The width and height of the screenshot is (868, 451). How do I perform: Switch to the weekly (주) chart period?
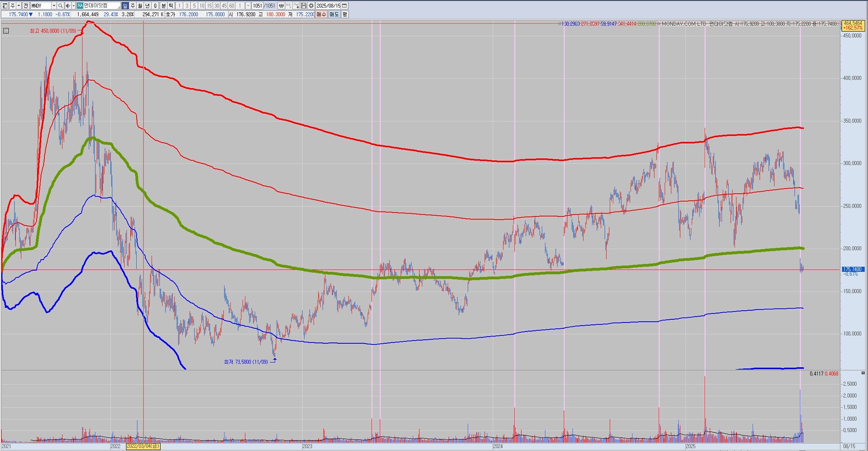(x=133, y=5)
